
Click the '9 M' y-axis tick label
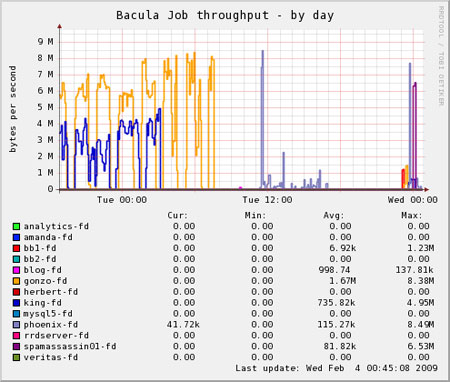pyautogui.click(x=46, y=42)
